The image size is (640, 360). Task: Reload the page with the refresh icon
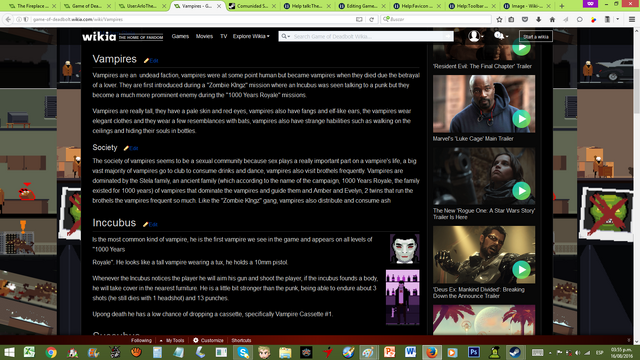point(371,19)
